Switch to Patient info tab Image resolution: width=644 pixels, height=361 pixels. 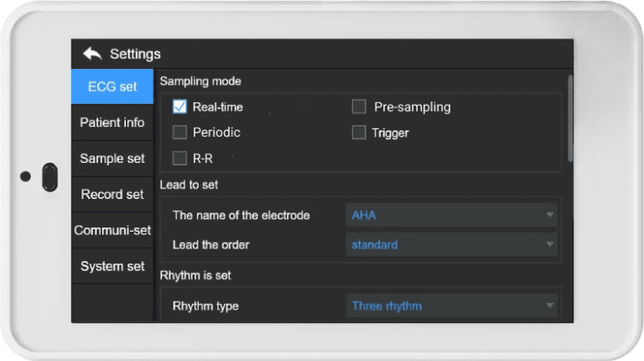[x=112, y=123]
